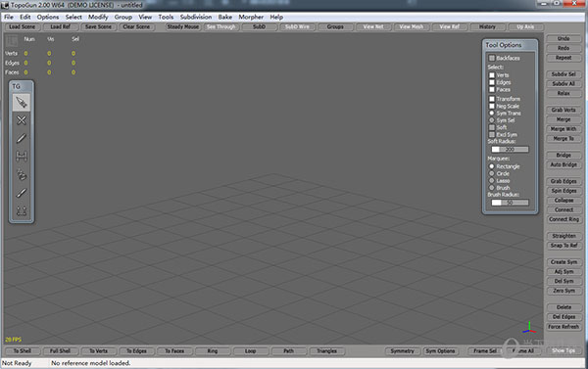Choose the Lasso marquee option

pyautogui.click(x=492, y=180)
